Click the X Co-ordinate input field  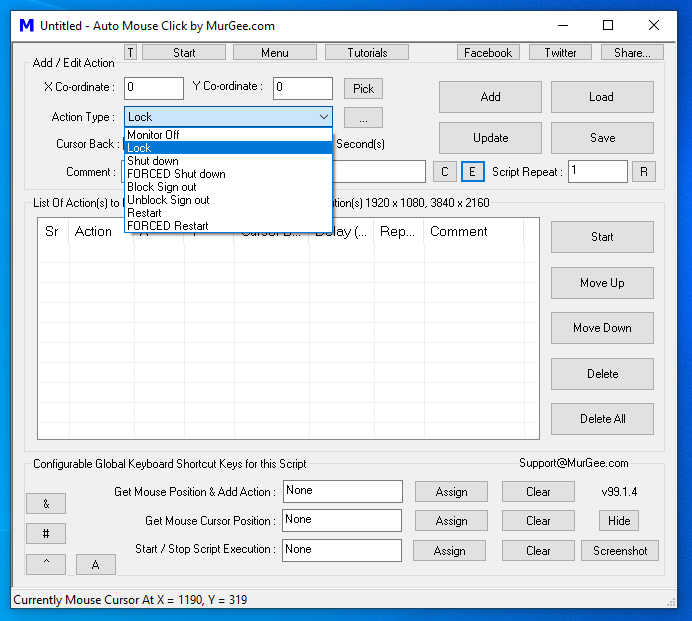[154, 88]
